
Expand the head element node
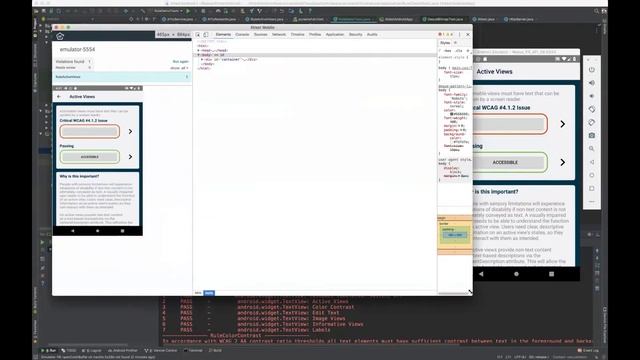198,50
